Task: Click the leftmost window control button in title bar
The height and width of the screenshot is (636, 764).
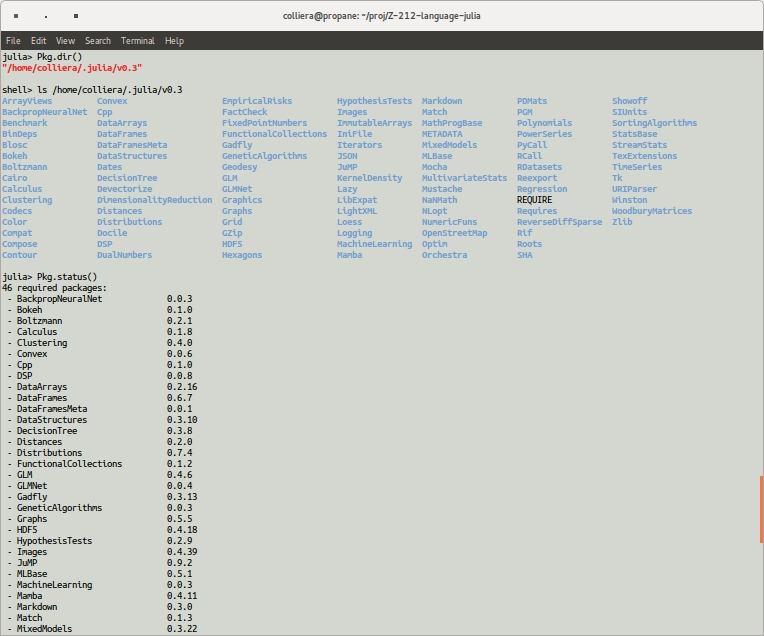Action: 16,17
